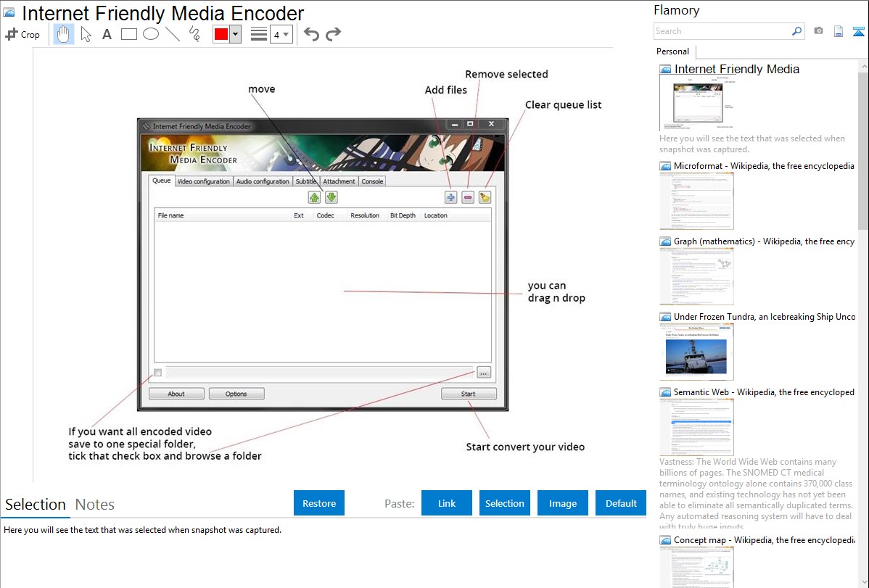
Task: Click the Subtitle tab in encoder
Action: [305, 181]
